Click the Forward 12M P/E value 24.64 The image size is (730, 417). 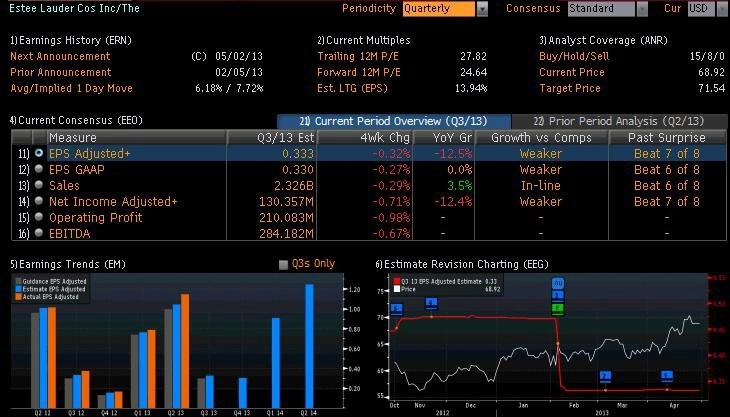coord(473,72)
